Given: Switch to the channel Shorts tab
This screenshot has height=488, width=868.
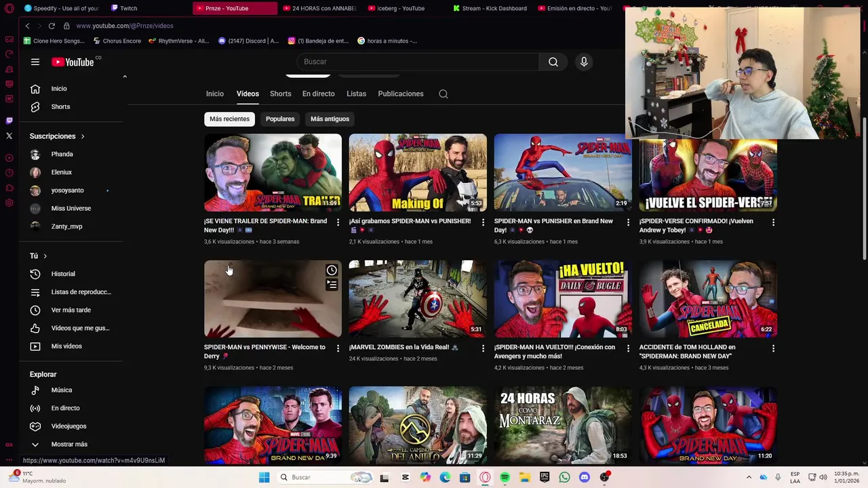Looking at the screenshot, I should [x=280, y=94].
